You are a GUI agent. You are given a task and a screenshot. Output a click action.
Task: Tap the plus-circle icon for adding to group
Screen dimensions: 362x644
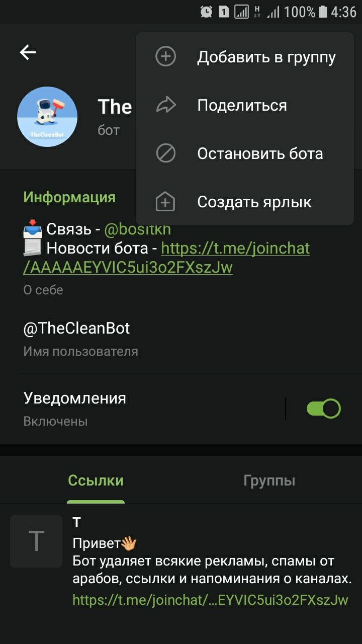tap(165, 56)
